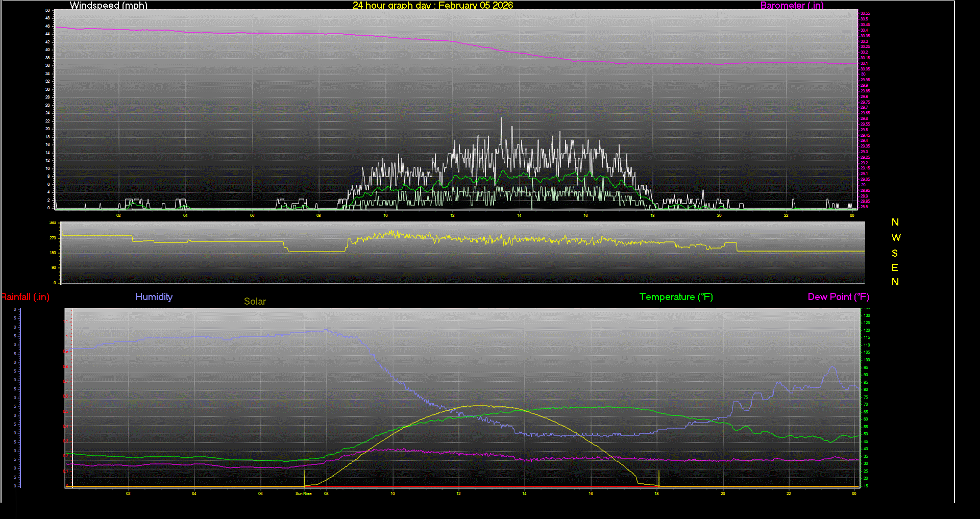This screenshot has height=519, width=980.
Task: Select the Humidity legend label
Action: coord(154,297)
